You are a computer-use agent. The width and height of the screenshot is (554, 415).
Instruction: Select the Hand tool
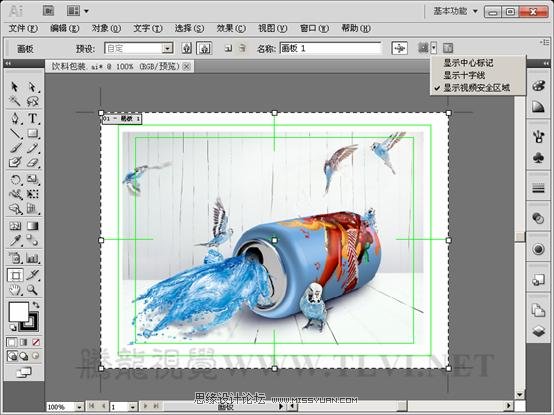[14, 290]
